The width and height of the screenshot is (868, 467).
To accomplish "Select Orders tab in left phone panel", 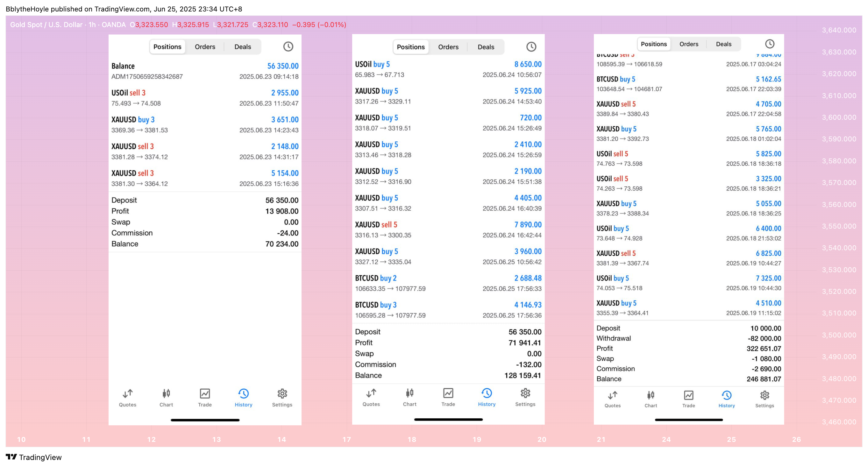I will [x=205, y=47].
